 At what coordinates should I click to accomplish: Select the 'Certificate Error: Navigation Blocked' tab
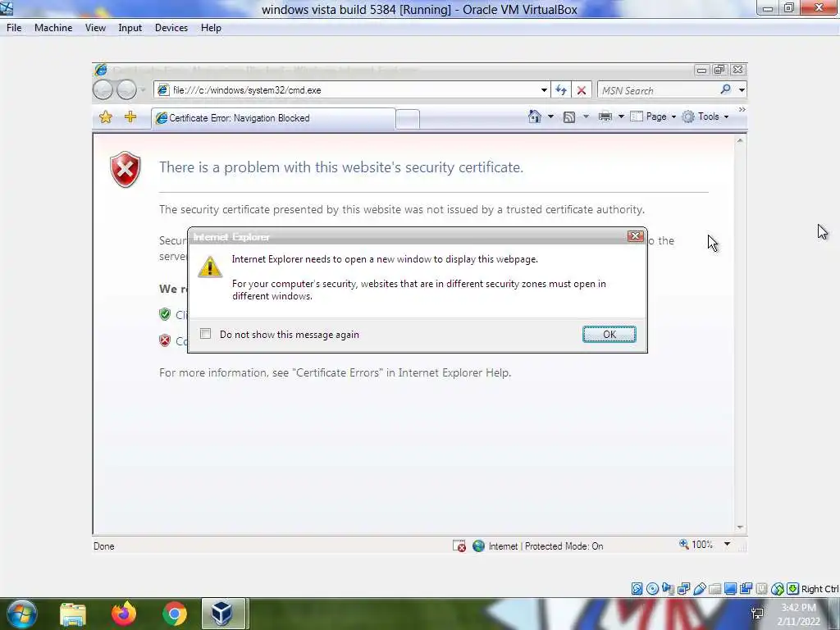(x=273, y=118)
